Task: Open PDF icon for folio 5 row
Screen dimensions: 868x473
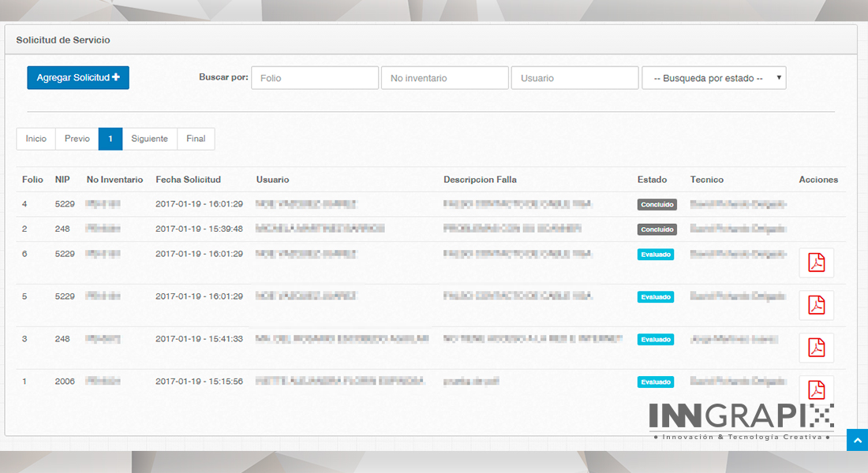Action: pos(816,305)
